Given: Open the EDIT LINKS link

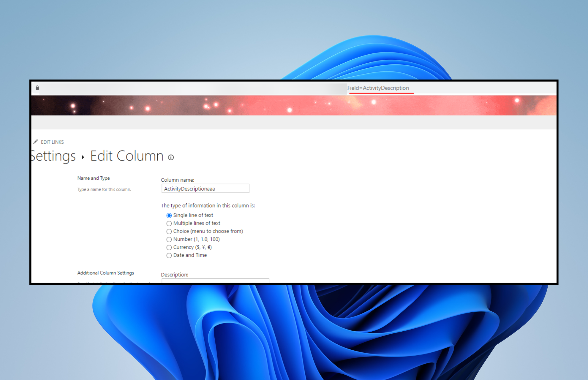Looking at the screenshot, I should 52,142.
